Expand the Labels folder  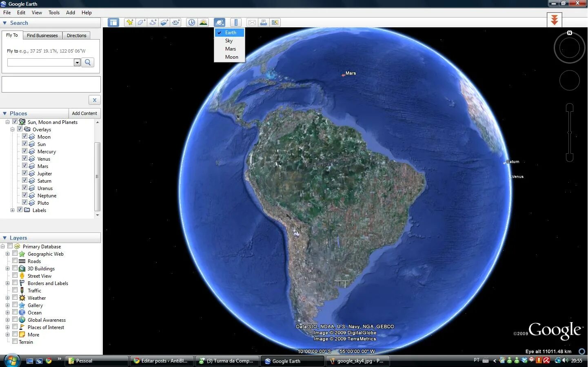pyautogui.click(x=12, y=210)
